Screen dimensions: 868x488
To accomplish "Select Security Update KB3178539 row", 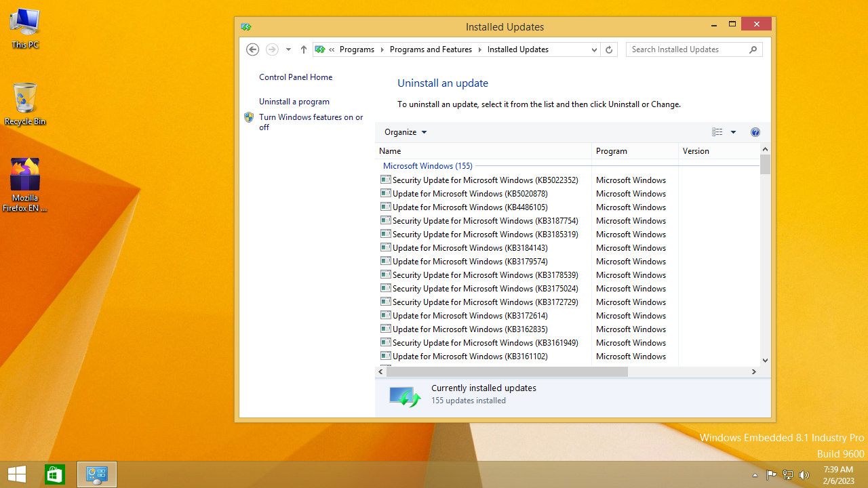I will (568, 274).
